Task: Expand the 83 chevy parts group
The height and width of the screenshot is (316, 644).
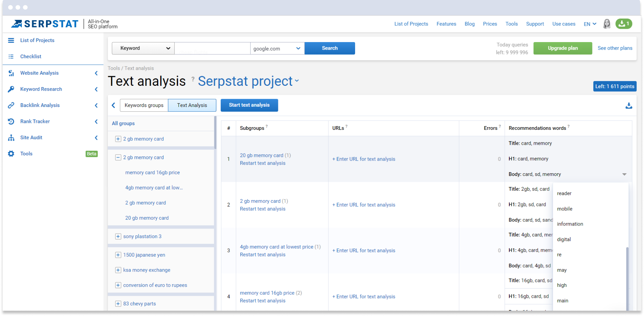Action: [118, 304]
